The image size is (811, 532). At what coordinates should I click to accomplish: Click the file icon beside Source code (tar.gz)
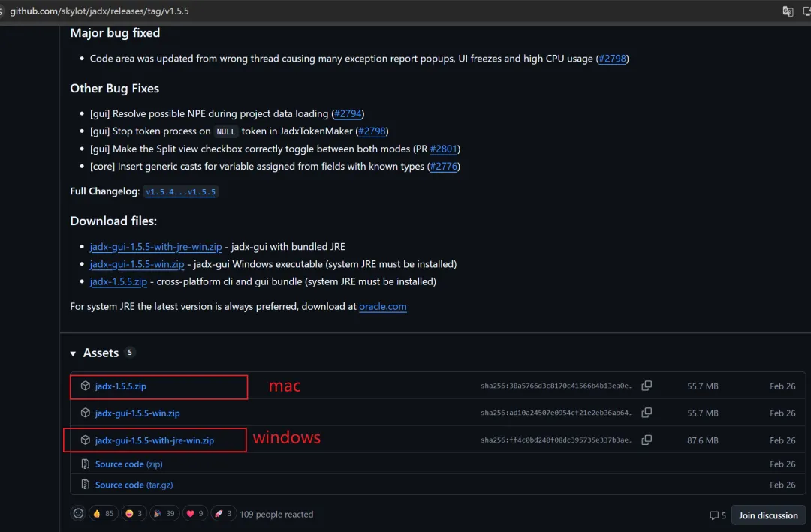point(86,485)
